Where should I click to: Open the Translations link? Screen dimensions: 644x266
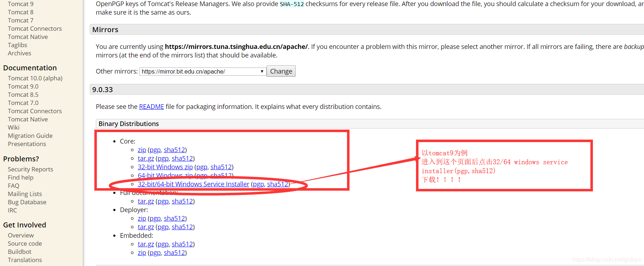point(25,260)
